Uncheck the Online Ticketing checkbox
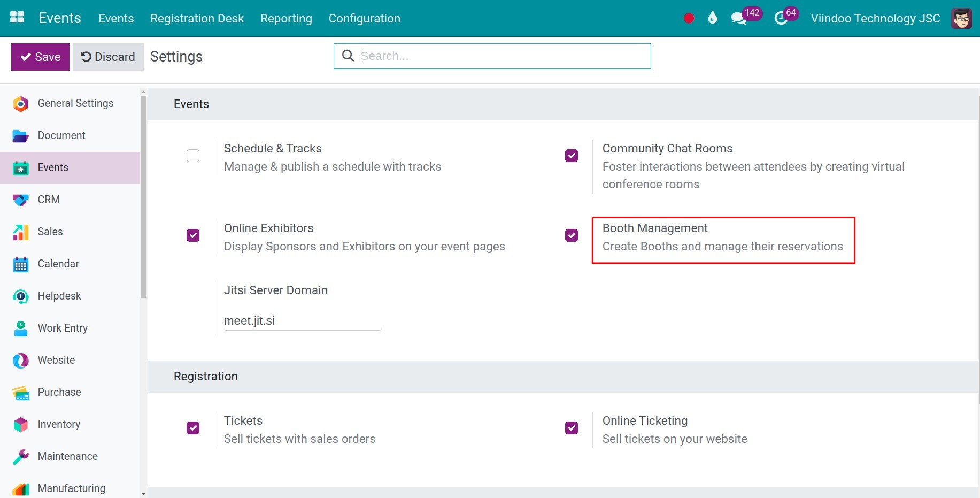Screen dimensions: 980x498 click(572, 428)
